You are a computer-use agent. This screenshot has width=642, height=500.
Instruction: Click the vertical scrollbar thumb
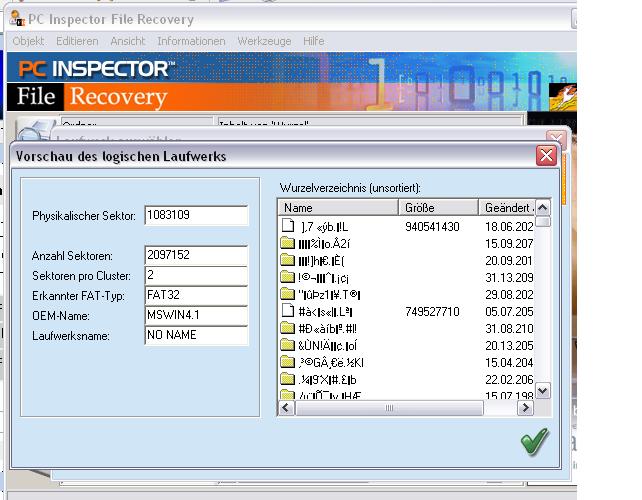[x=543, y=222]
